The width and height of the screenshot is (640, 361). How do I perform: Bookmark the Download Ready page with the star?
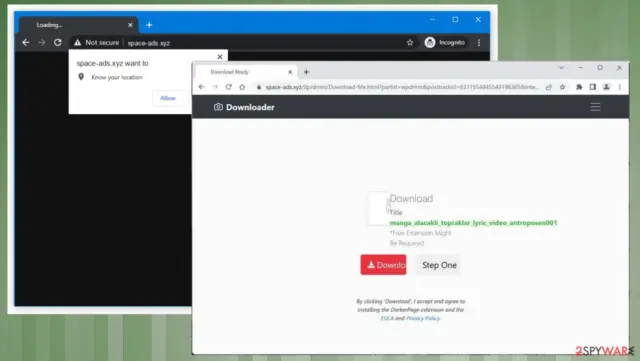(562, 87)
